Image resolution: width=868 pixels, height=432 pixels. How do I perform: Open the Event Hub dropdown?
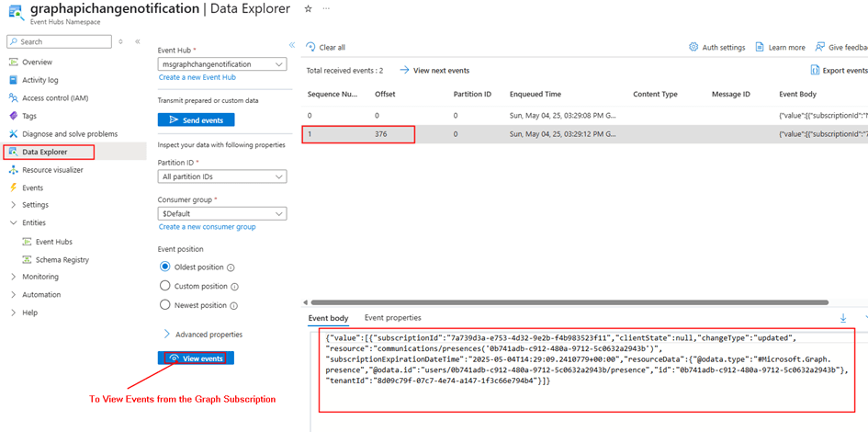pos(222,64)
